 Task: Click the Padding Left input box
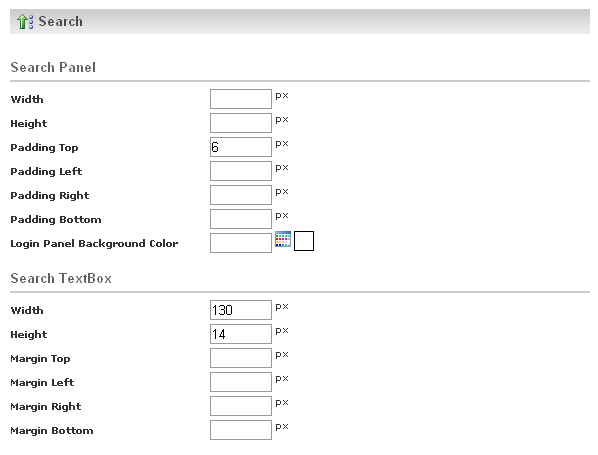tap(241, 171)
